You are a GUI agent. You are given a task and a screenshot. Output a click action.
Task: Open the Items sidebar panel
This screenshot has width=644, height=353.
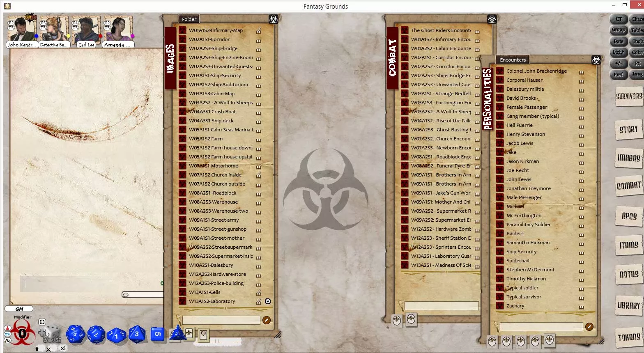click(x=629, y=245)
